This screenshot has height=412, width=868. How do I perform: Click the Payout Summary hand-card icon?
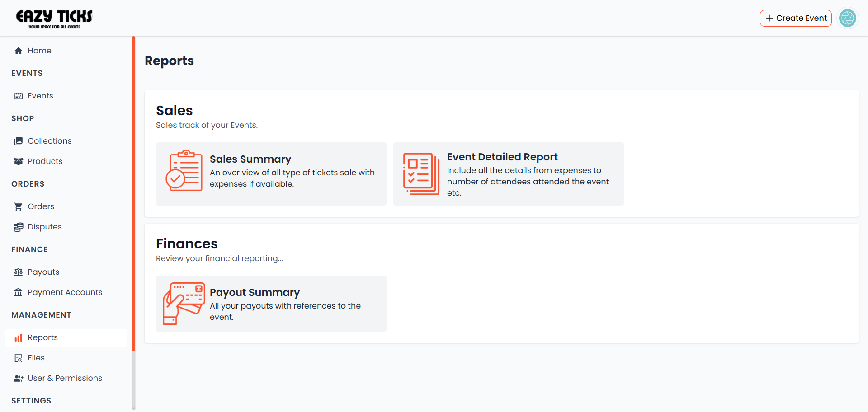[183, 304]
